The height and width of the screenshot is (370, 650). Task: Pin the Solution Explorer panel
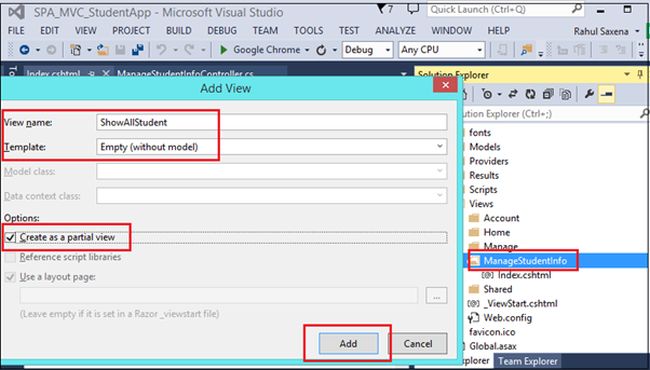pyautogui.click(x=641, y=75)
